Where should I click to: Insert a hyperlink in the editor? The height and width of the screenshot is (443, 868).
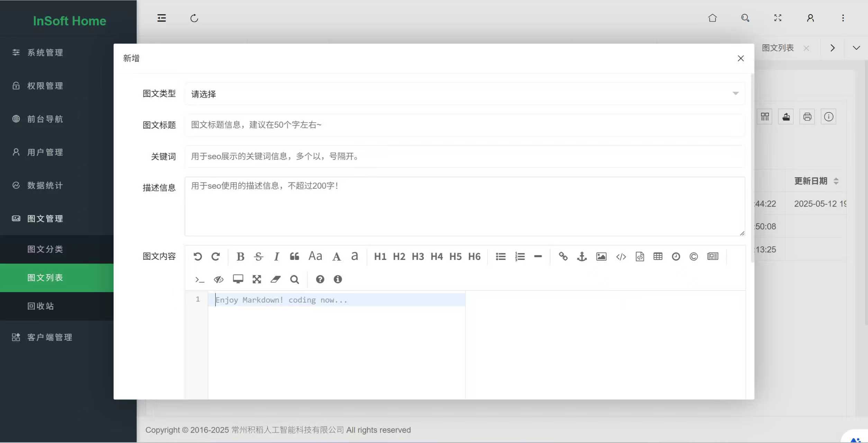pyautogui.click(x=563, y=256)
